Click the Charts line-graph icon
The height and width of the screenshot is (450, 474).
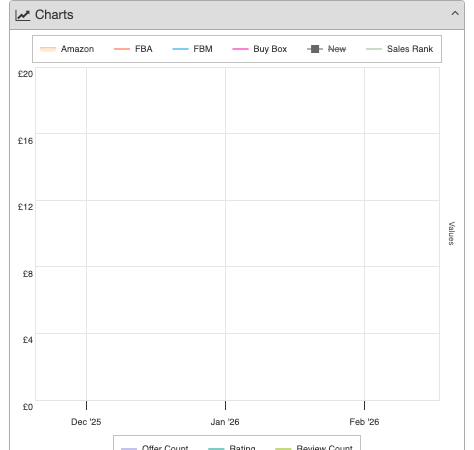click(x=23, y=15)
